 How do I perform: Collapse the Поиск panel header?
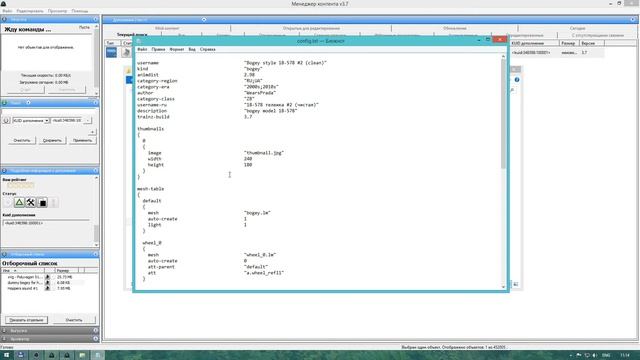tap(50, 102)
